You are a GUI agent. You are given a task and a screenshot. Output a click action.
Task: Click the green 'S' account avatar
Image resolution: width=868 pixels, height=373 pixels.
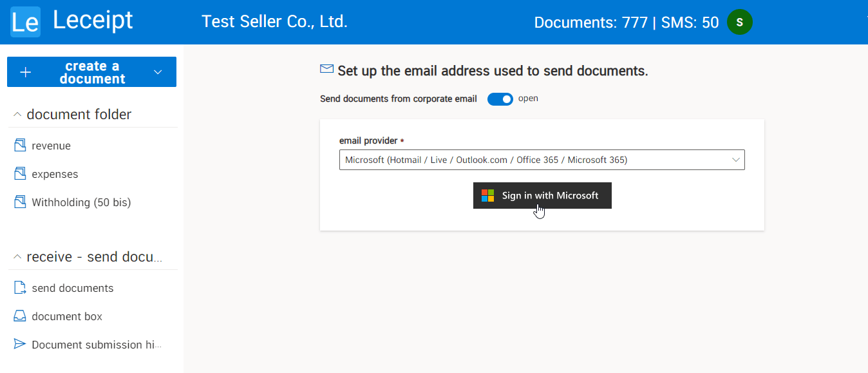739,21
